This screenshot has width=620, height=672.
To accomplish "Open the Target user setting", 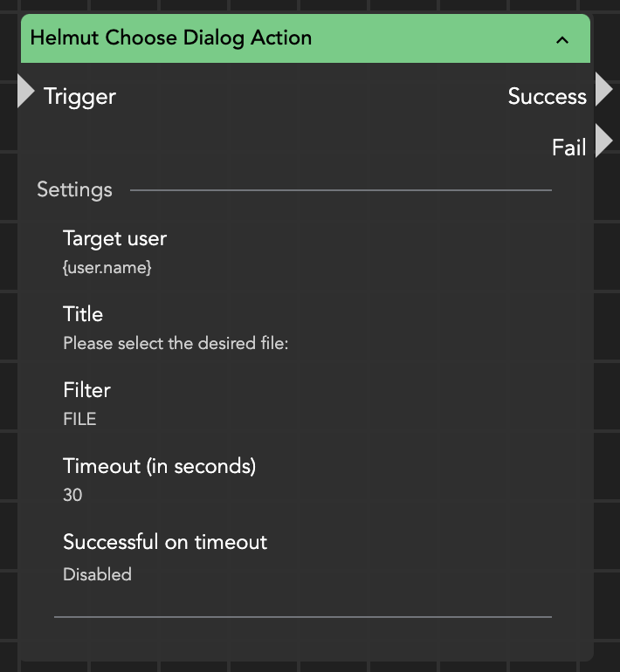I will (114, 238).
